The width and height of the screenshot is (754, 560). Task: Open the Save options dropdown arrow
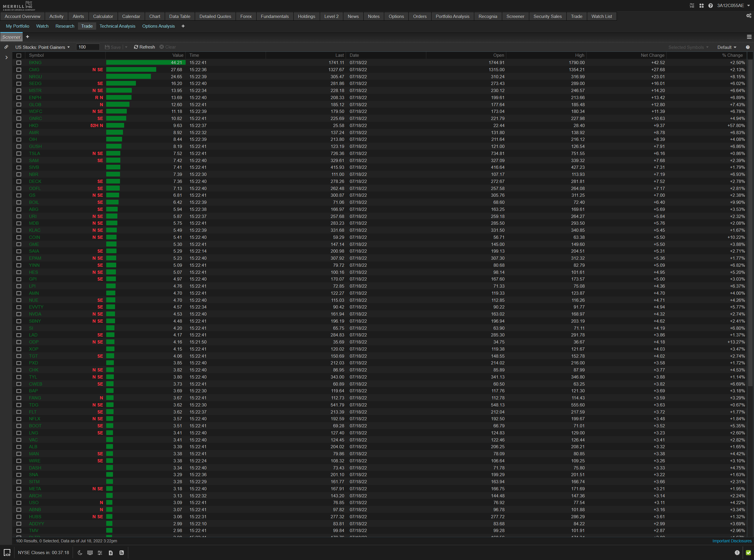(126, 47)
